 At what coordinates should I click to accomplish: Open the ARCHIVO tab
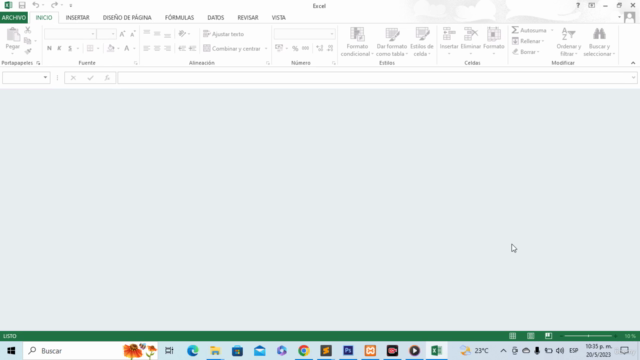pyautogui.click(x=14, y=18)
